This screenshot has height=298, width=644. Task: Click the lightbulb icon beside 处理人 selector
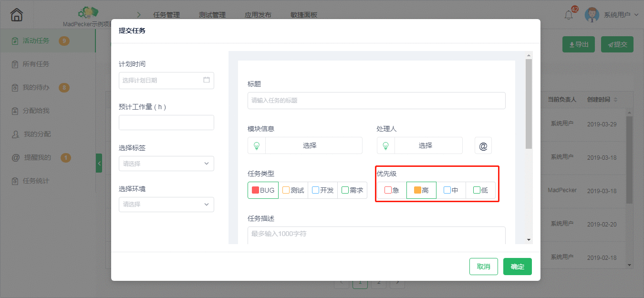386,145
